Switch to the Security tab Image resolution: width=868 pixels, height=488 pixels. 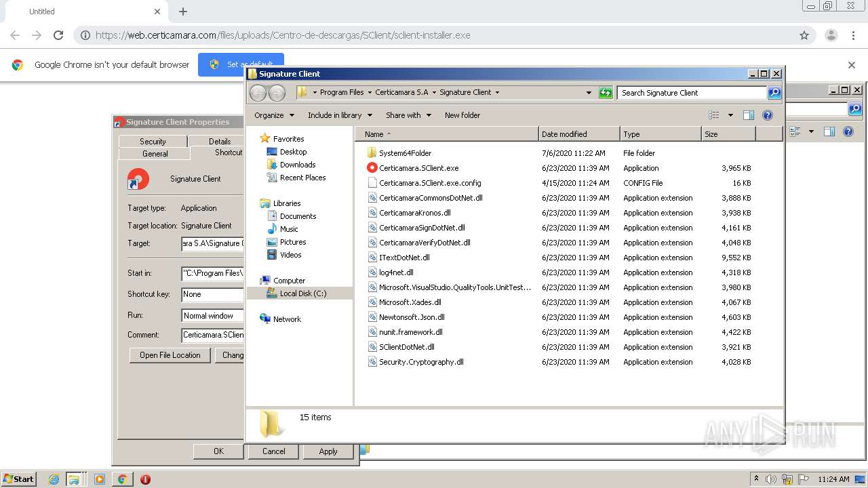(153, 141)
